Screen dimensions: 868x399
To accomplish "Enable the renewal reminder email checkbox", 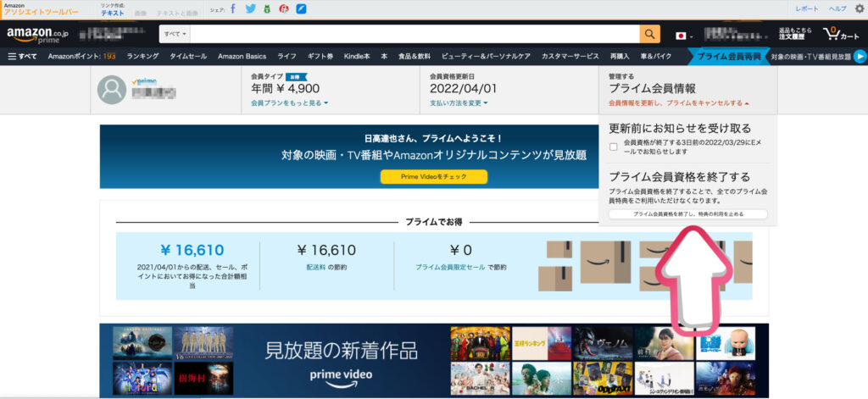I will click(614, 147).
